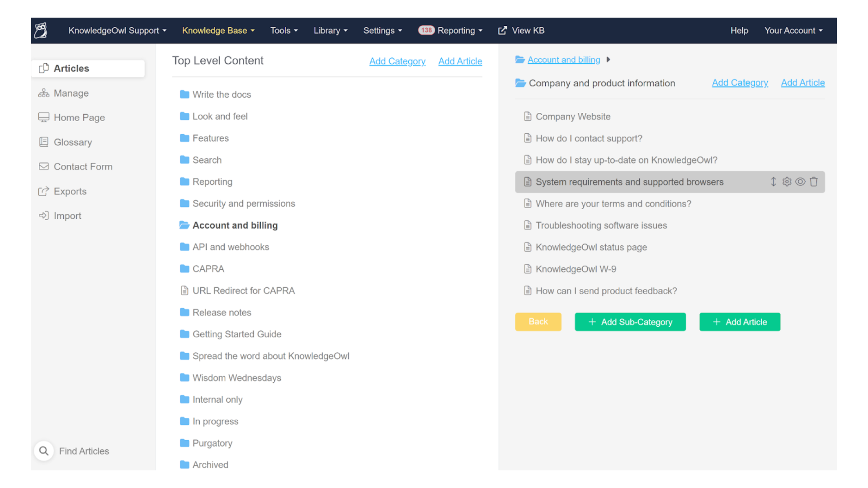Click the Troubleshooting software issues document icon
This screenshot has height=488, width=868.
tap(528, 225)
